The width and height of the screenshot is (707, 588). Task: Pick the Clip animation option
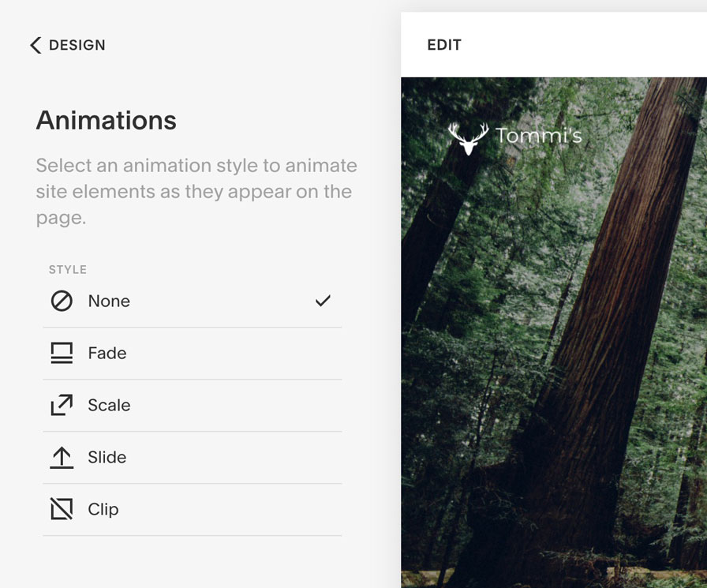(x=193, y=510)
